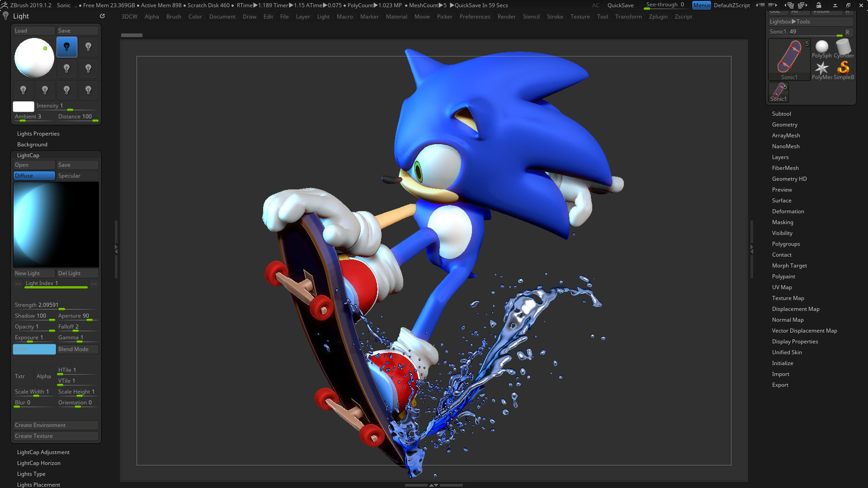The height and width of the screenshot is (488, 868).
Task: Select the Sonic1 skateboard tool thumbnail
Action: coord(789,59)
